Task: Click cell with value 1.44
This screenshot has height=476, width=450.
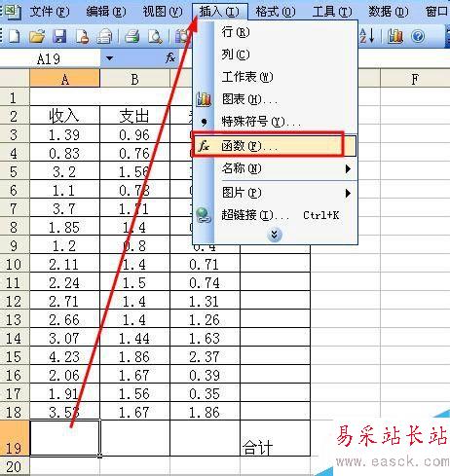Action: click(134, 338)
